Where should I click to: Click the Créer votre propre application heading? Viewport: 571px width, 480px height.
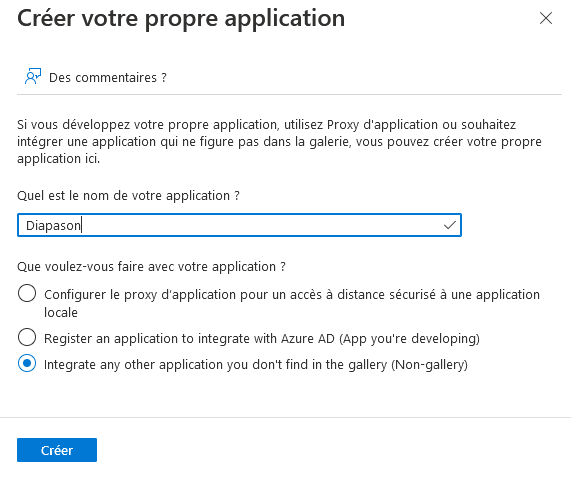click(x=181, y=19)
